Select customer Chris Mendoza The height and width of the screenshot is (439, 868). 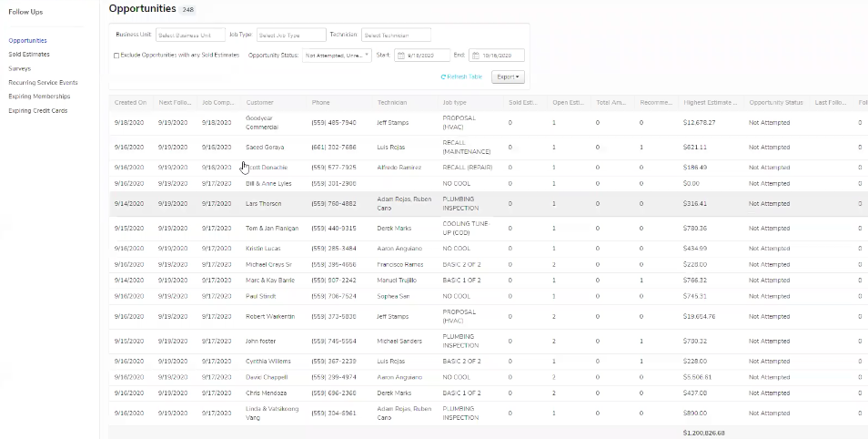(266, 393)
